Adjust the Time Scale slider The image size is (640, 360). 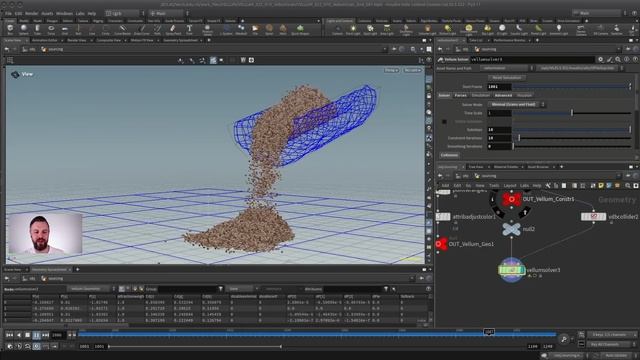(571, 113)
